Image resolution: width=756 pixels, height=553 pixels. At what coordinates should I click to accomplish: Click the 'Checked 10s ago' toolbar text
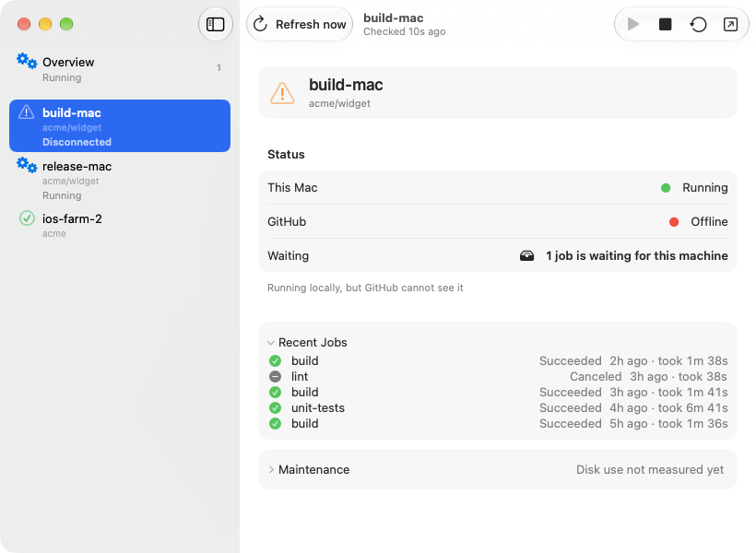click(404, 32)
